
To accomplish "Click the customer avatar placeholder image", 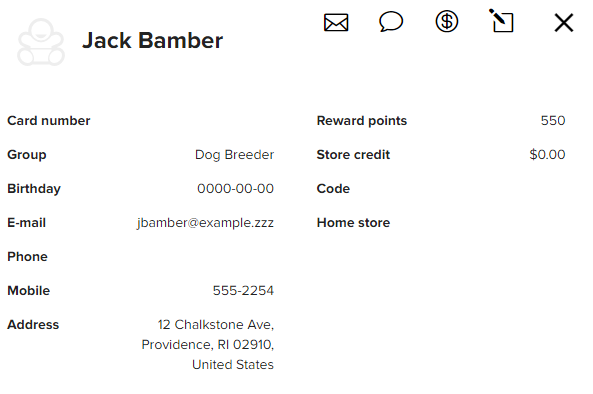I will [x=41, y=42].
